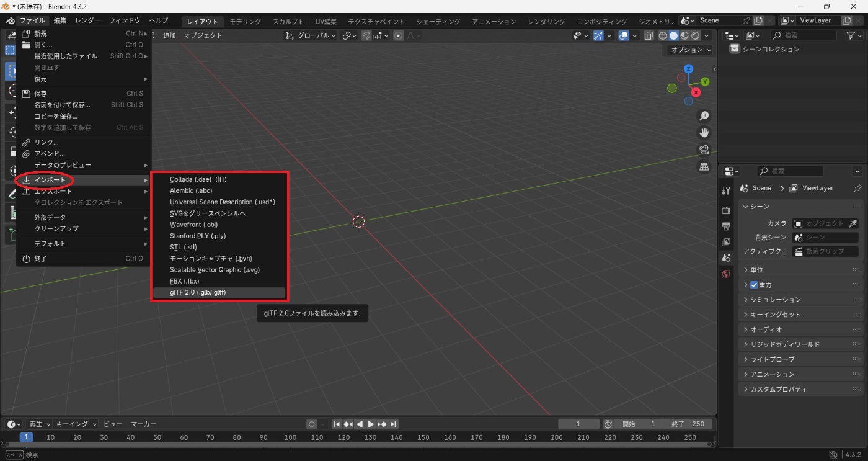The width and height of the screenshot is (868, 461).
Task: Switch perspective/orthographic grid icon
Action: click(x=704, y=166)
